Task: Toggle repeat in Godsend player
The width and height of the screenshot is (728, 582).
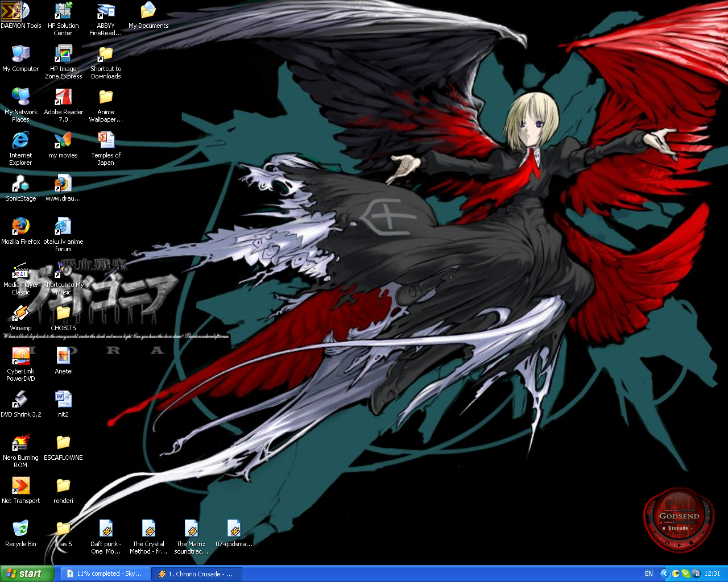Action: [x=680, y=533]
